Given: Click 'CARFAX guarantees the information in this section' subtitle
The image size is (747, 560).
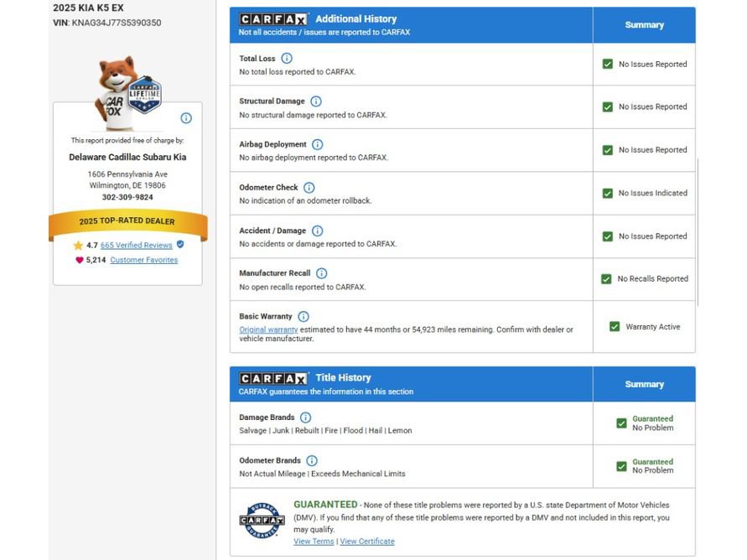Looking at the screenshot, I should click(326, 391).
